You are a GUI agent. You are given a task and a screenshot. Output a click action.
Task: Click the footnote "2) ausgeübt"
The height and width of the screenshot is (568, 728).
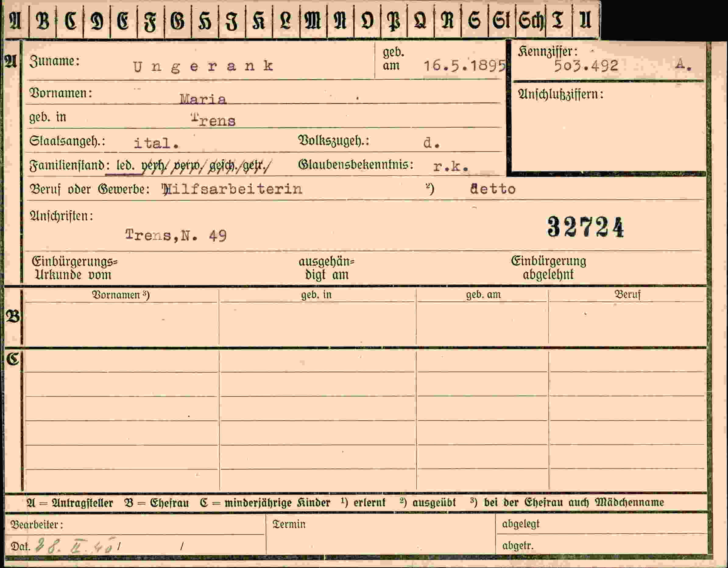[428, 502]
